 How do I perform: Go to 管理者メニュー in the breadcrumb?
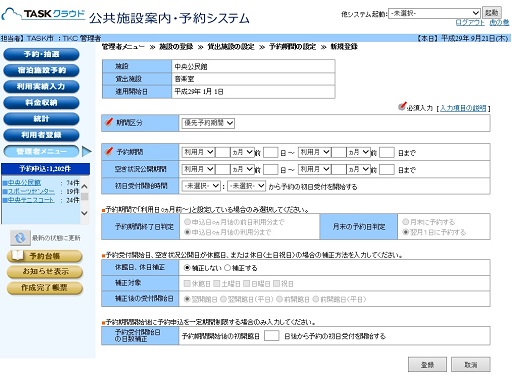click(x=123, y=46)
